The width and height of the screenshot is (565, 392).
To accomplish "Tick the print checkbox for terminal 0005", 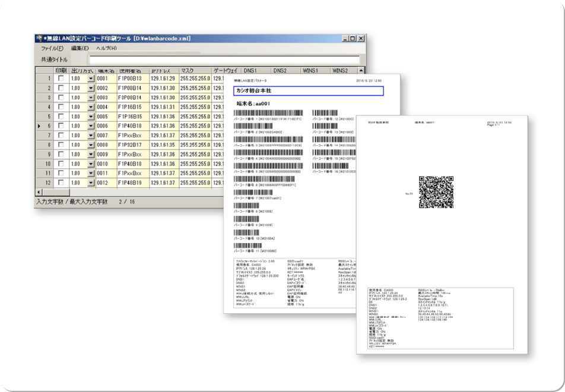I will pyautogui.click(x=61, y=117).
